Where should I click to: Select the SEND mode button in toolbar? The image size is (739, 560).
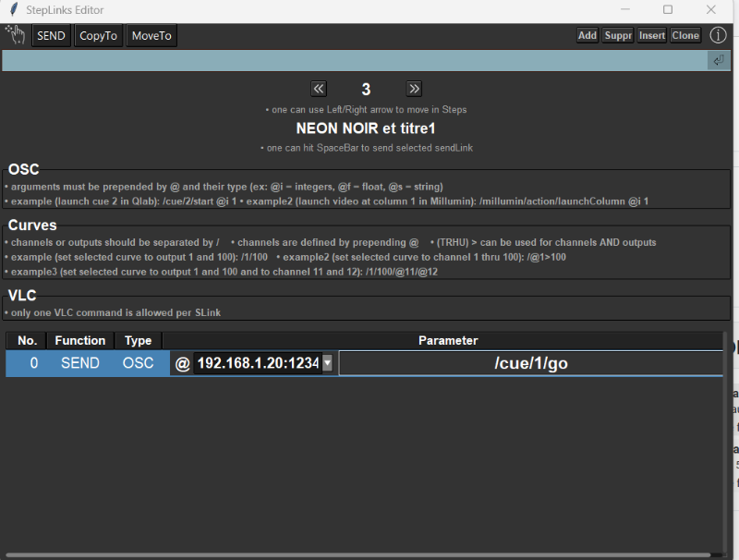51,35
